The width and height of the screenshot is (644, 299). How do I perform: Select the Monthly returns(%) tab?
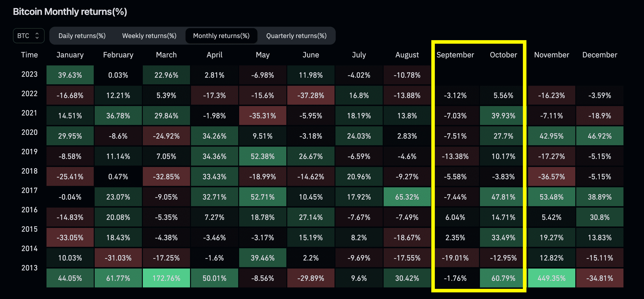221,36
